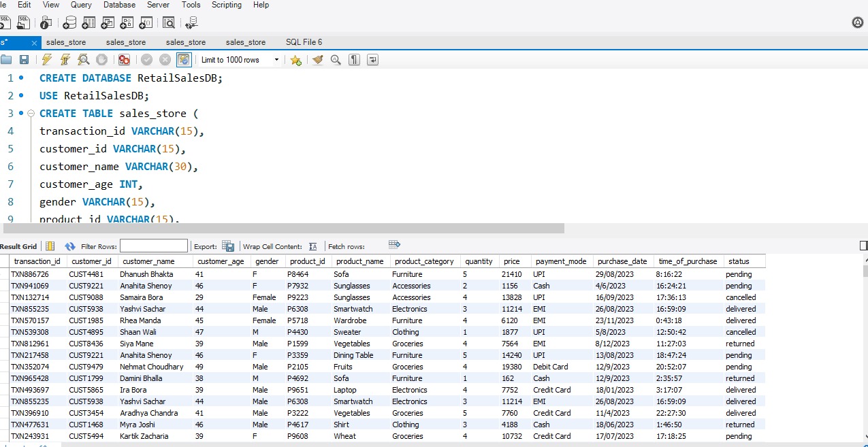Reconnect to DBMS icon
Viewport: 868px width, 447px height.
coord(191,23)
